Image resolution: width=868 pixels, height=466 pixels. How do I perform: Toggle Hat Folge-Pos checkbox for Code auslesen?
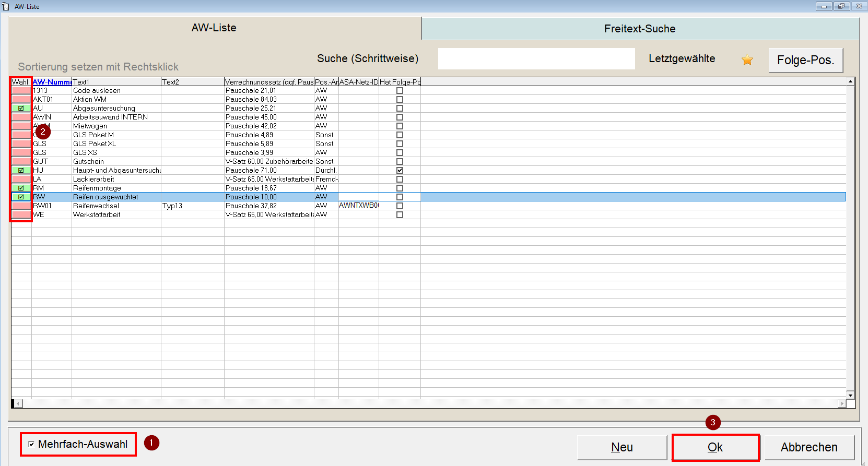400,91
